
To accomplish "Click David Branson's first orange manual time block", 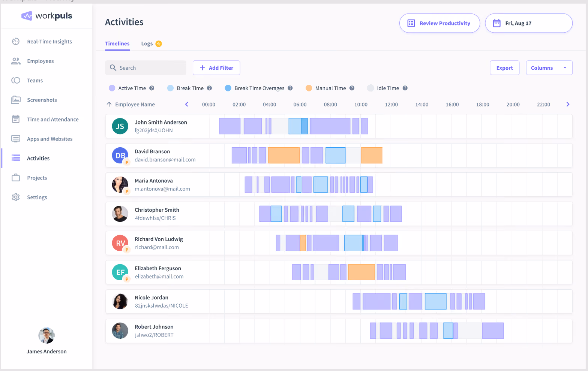I will click(284, 156).
